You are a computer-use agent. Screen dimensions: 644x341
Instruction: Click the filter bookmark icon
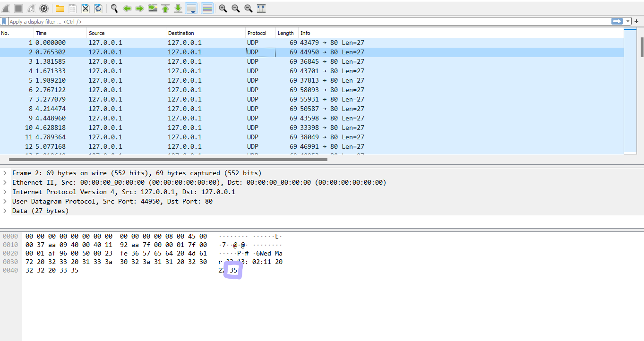4,21
